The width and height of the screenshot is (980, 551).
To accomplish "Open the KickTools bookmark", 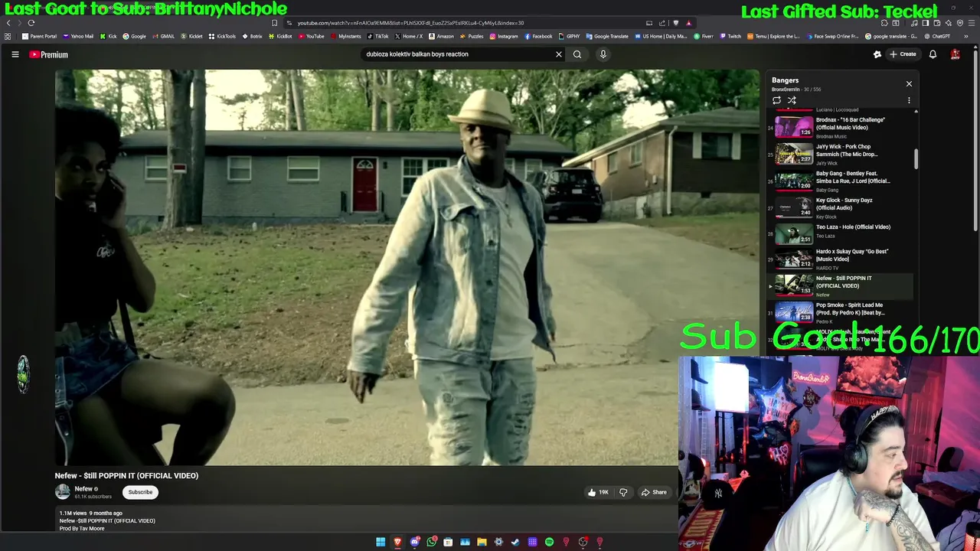I will tap(222, 36).
